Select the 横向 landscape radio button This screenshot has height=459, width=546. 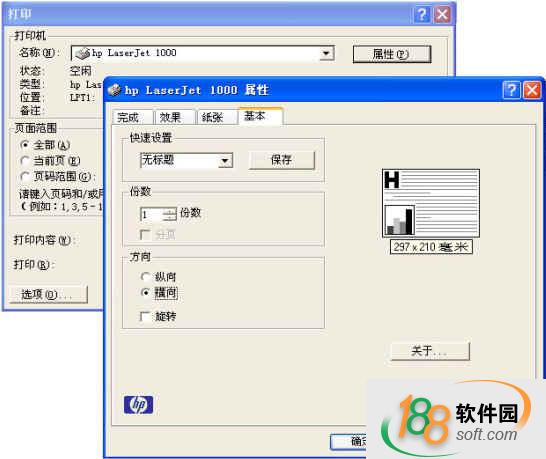click(146, 293)
